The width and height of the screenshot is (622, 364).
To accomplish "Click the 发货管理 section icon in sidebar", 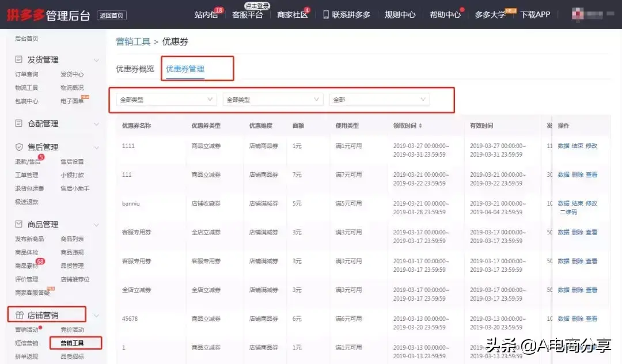I will 18,59.
